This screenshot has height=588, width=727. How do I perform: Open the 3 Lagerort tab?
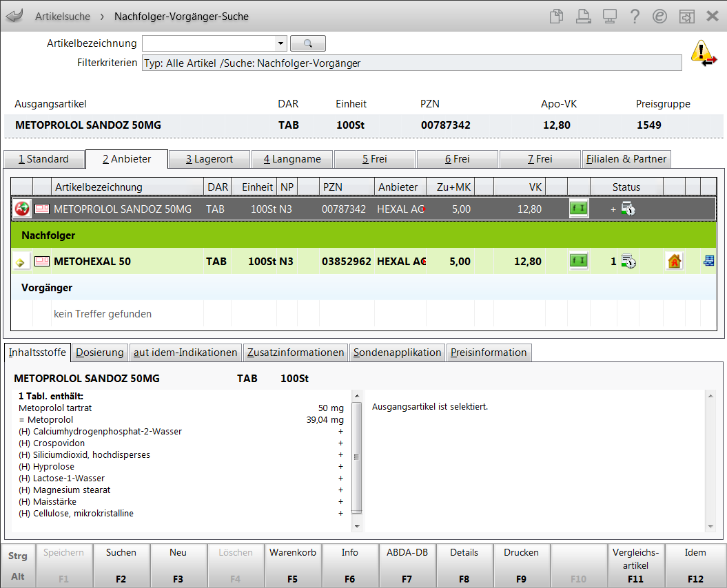[209, 159]
